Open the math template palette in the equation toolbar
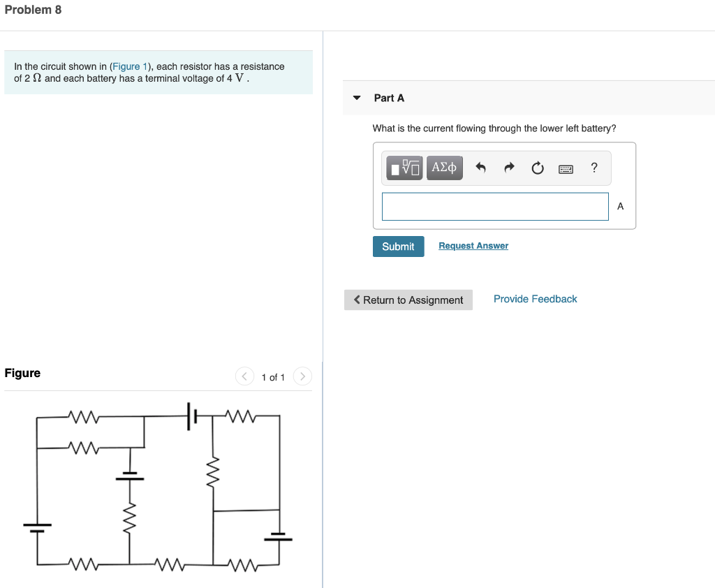Viewport: 715px width, 588px height. point(404,168)
